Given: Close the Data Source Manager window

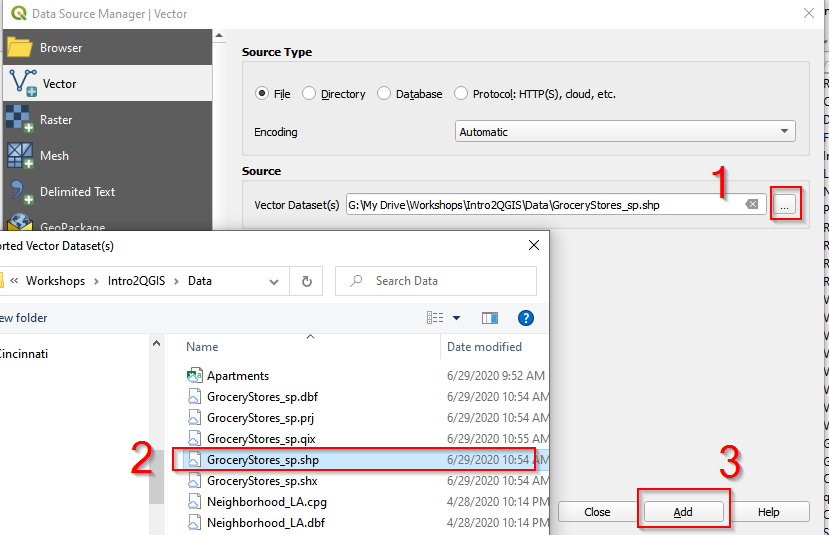Looking at the screenshot, I should [808, 13].
